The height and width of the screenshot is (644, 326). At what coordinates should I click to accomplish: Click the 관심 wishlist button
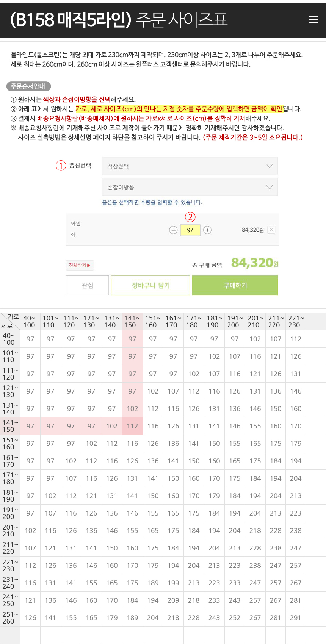point(88,285)
